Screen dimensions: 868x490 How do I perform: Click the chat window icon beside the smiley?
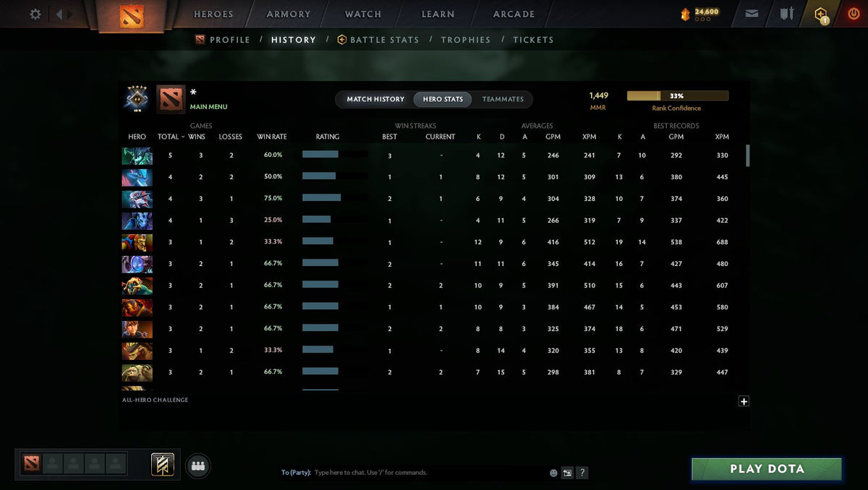[568, 473]
